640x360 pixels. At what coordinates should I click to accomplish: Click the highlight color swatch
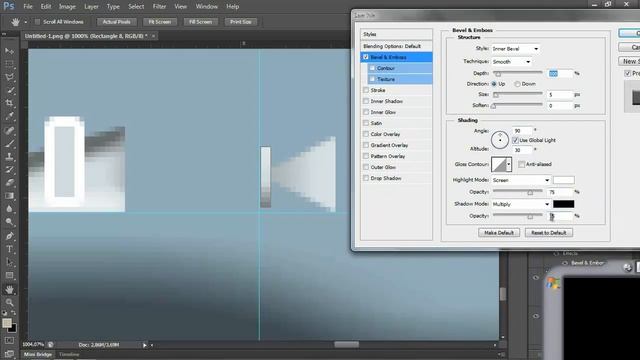coord(564,180)
